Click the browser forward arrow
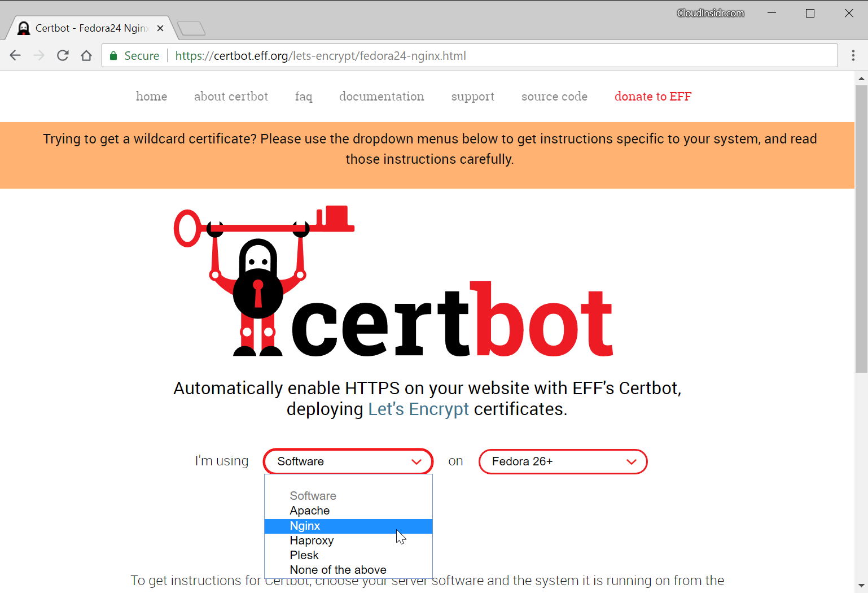Viewport: 868px width, 593px height. [39, 55]
